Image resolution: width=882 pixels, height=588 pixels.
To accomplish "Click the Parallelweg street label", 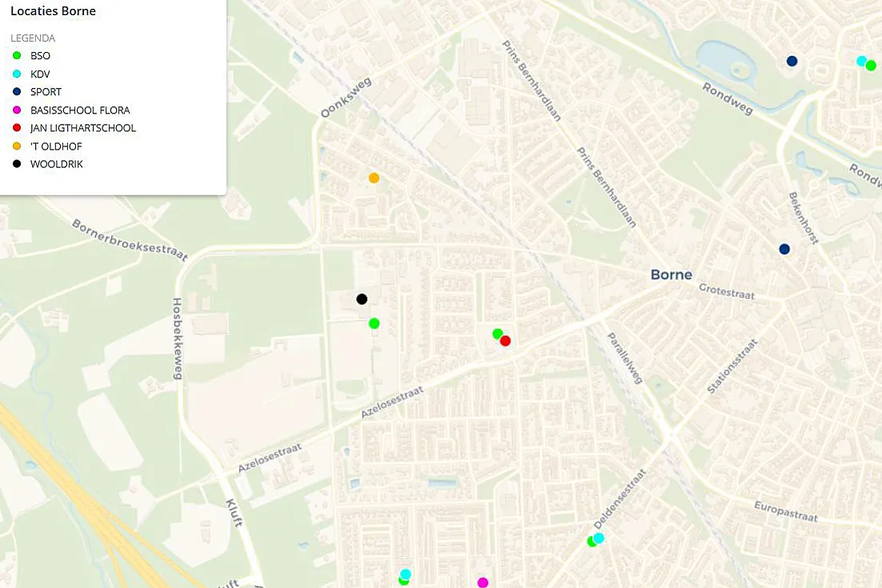I will 624,358.
